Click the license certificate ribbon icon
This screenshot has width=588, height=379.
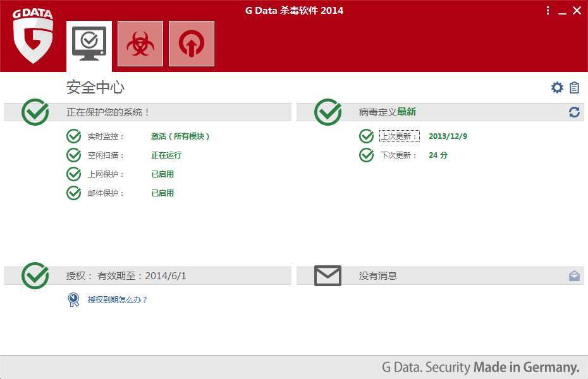pyautogui.click(x=74, y=300)
